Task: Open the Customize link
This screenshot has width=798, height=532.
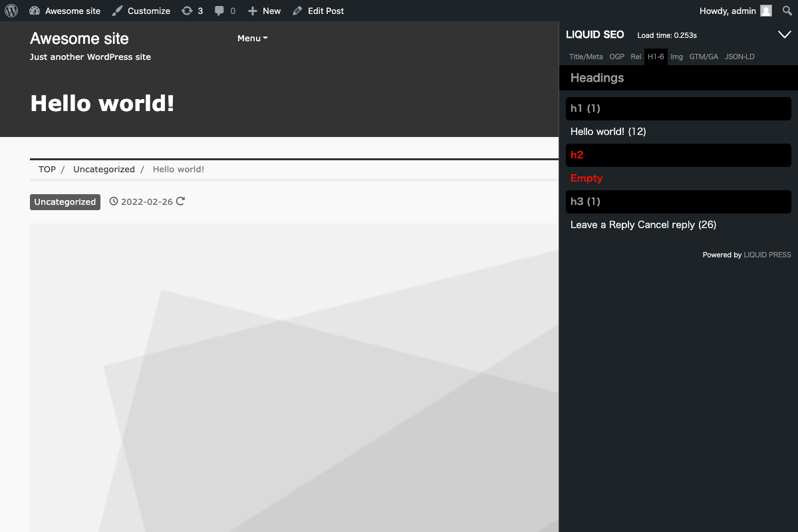Action: (x=141, y=11)
